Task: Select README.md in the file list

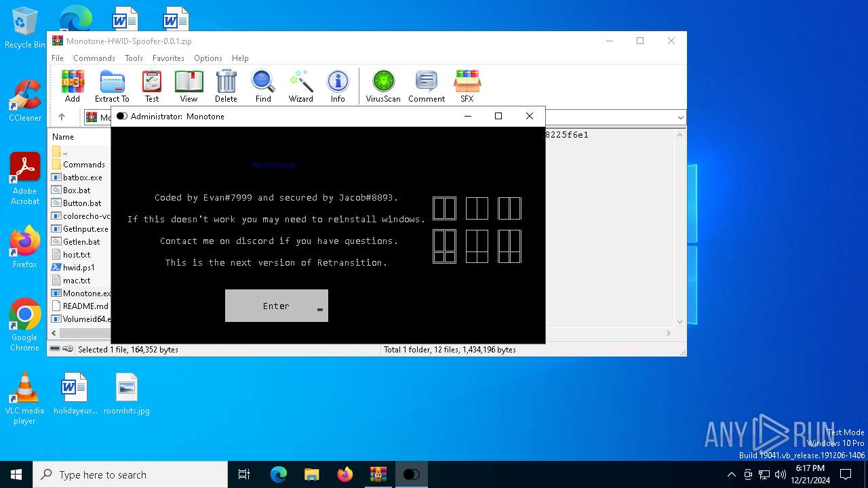Action: [x=80, y=306]
